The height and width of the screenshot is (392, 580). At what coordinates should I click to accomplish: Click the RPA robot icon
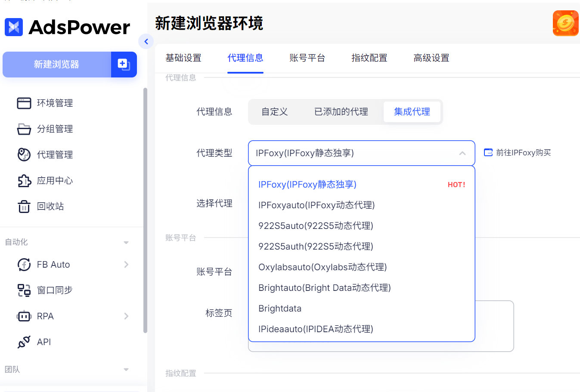coord(24,316)
